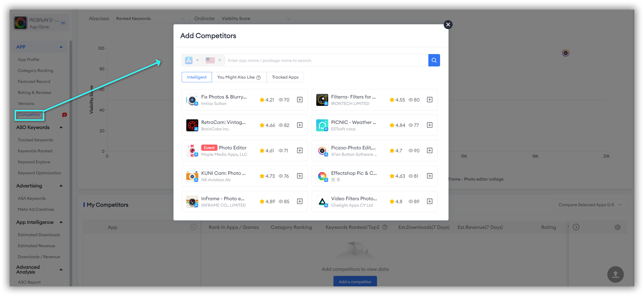The width and height of the screenshot is (644, 296).
Task: Click the Competitor menu item in sidebar
Action: tap(29, 115)
